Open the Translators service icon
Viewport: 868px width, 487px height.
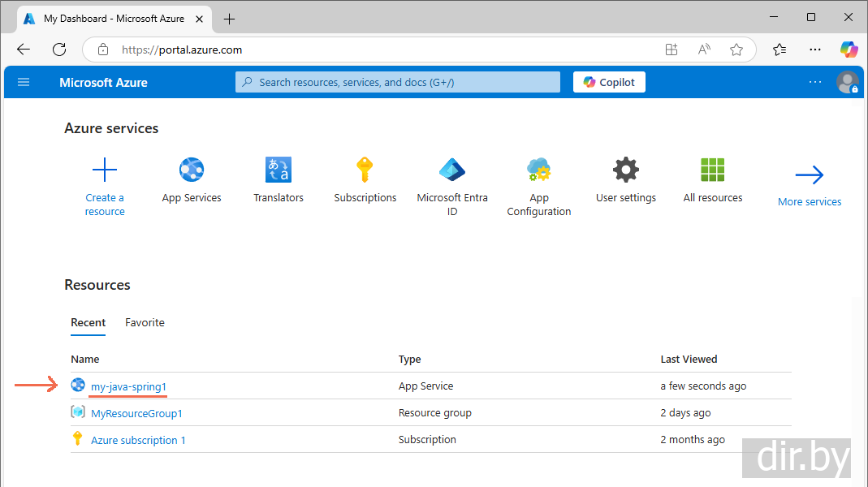point(279,170)
